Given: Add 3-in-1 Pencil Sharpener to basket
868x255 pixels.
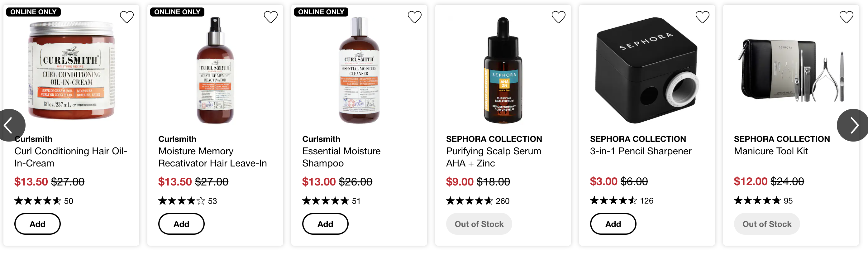Looking at the screenshot, I should click(613, 224).
